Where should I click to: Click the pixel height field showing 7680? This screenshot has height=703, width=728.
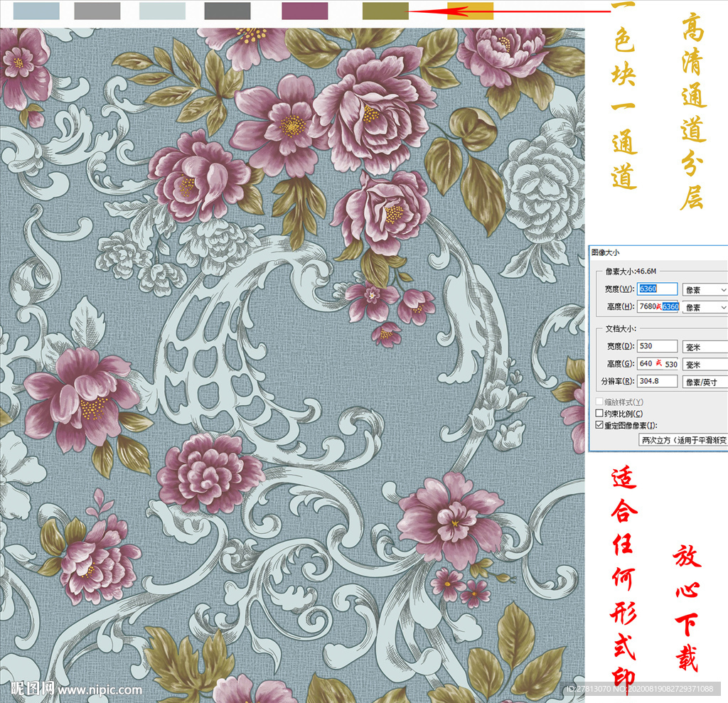click(x=658, y=307)
